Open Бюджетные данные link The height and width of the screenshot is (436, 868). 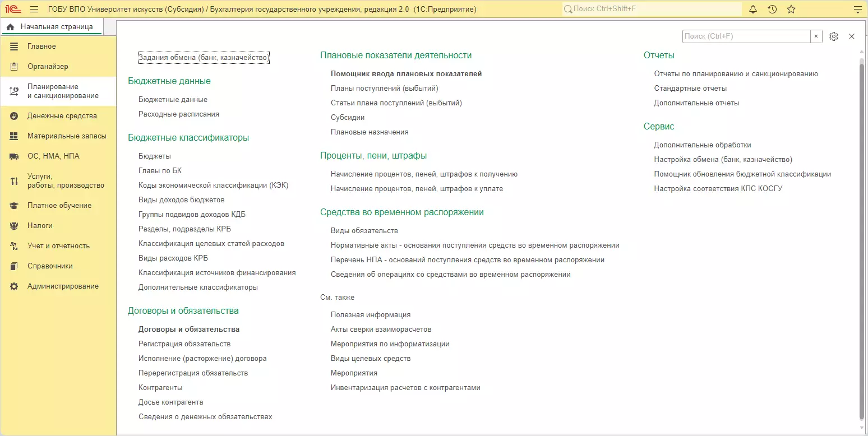click(173, 100)
